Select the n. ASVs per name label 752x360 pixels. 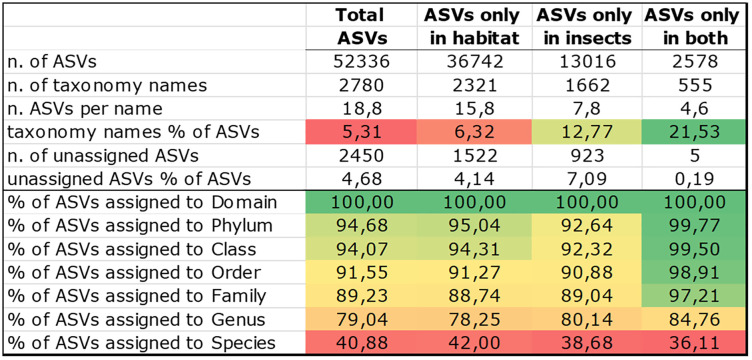[x=84, y=109]
